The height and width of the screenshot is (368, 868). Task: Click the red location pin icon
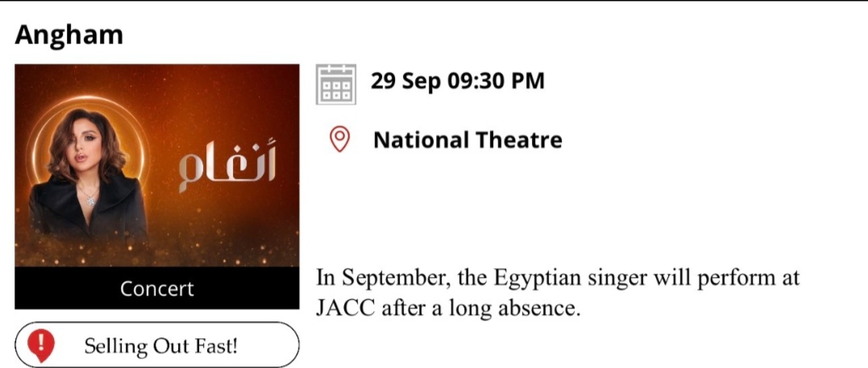click(340, 140)
